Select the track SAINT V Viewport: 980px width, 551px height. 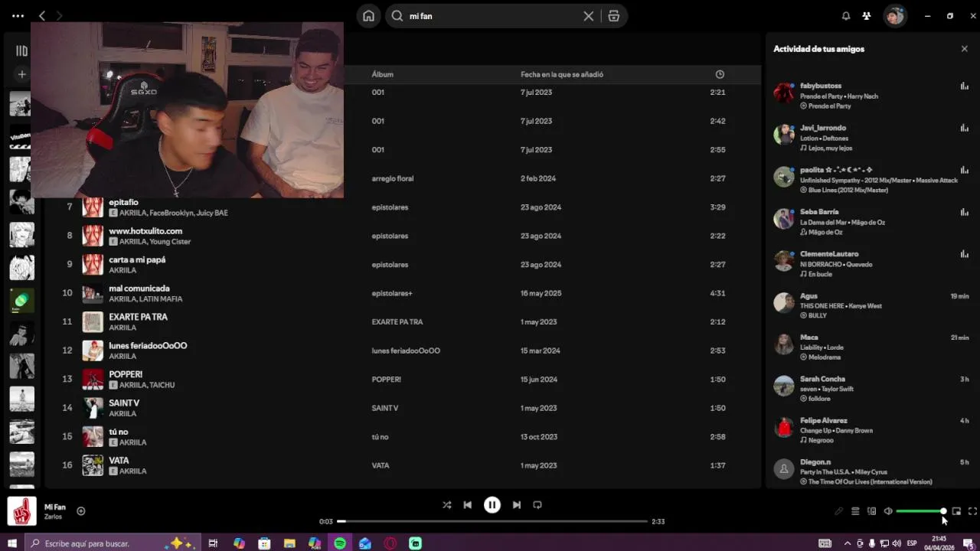pyautogui.click(x=124, y=403)
